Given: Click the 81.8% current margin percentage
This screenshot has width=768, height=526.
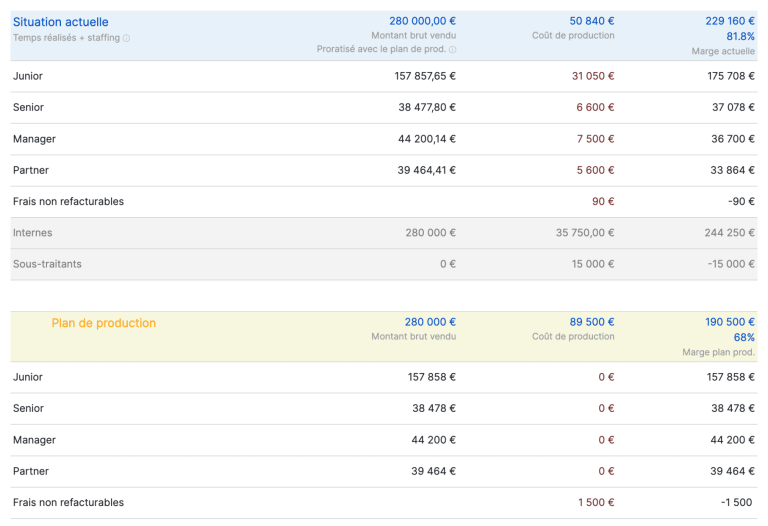Looking at the screenshot, I should click(740, 36).
